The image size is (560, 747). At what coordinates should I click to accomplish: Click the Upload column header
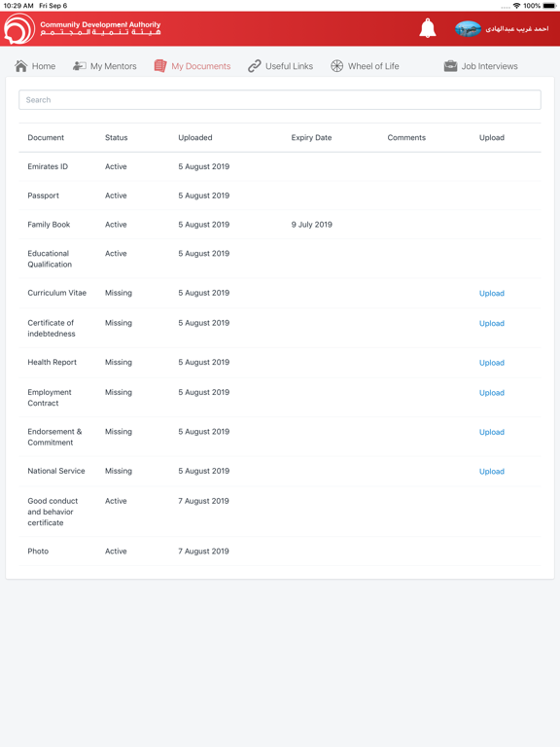[x=491, y=138]
